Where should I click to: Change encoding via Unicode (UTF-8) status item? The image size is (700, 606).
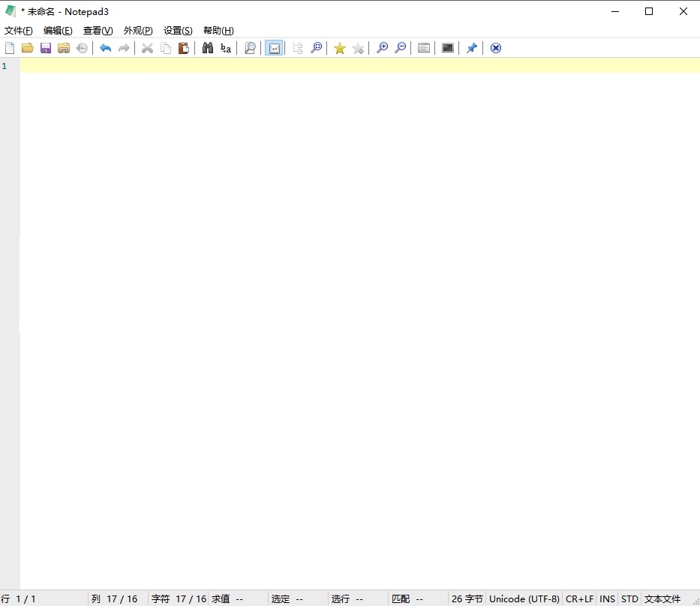tap(524, 598)
